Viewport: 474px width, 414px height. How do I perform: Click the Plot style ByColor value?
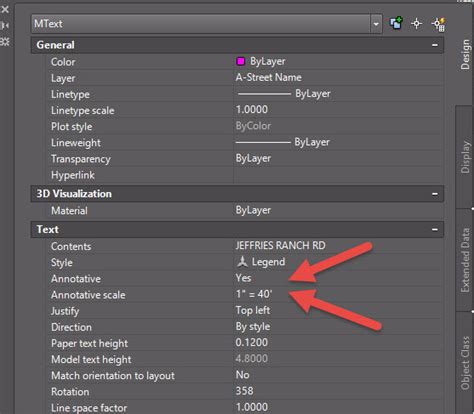click(253, 126)
